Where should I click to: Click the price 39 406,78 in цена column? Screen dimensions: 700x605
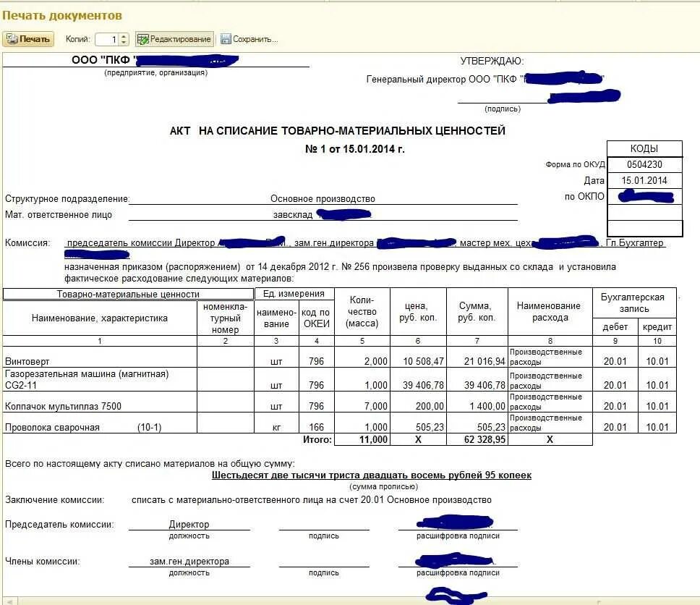coord(419,379)
